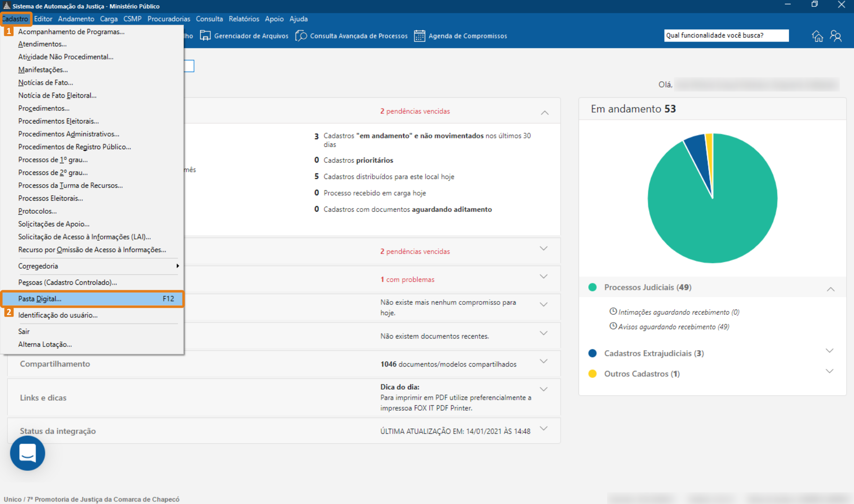Image resolution: width=854 pixels, height=504 pixels.
Task: Open the Gerenciador de Arquivos icon
Action: (205, 36)
